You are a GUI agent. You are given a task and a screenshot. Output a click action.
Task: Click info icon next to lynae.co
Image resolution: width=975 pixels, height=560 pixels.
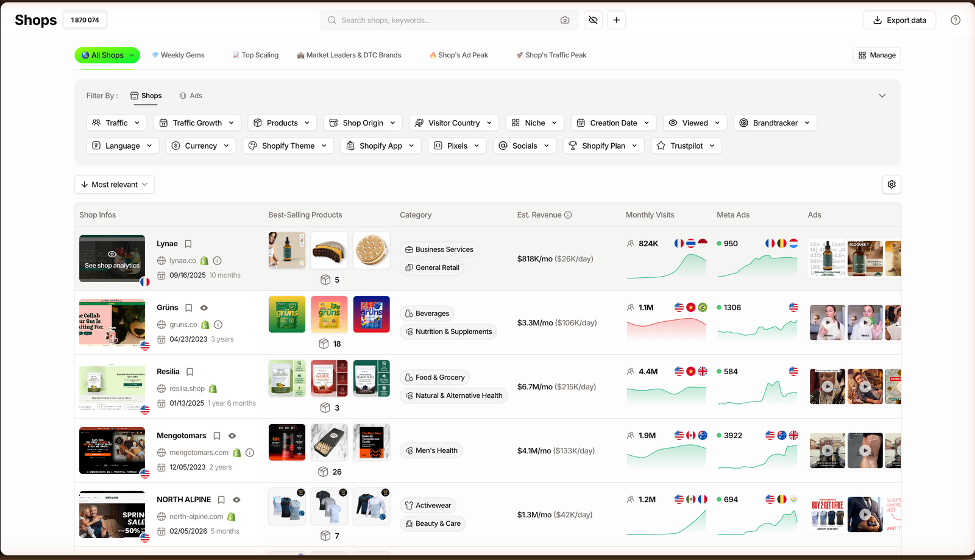[217, 261]
